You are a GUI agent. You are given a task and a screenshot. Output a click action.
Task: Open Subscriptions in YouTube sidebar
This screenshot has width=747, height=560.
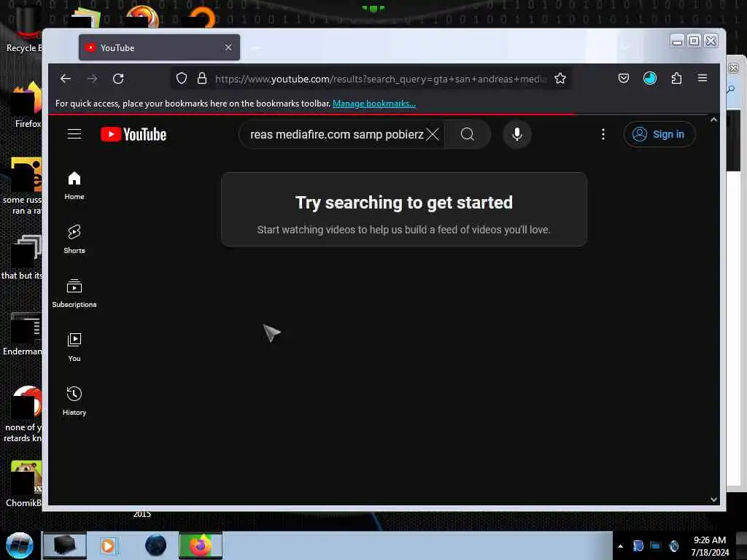74,293
